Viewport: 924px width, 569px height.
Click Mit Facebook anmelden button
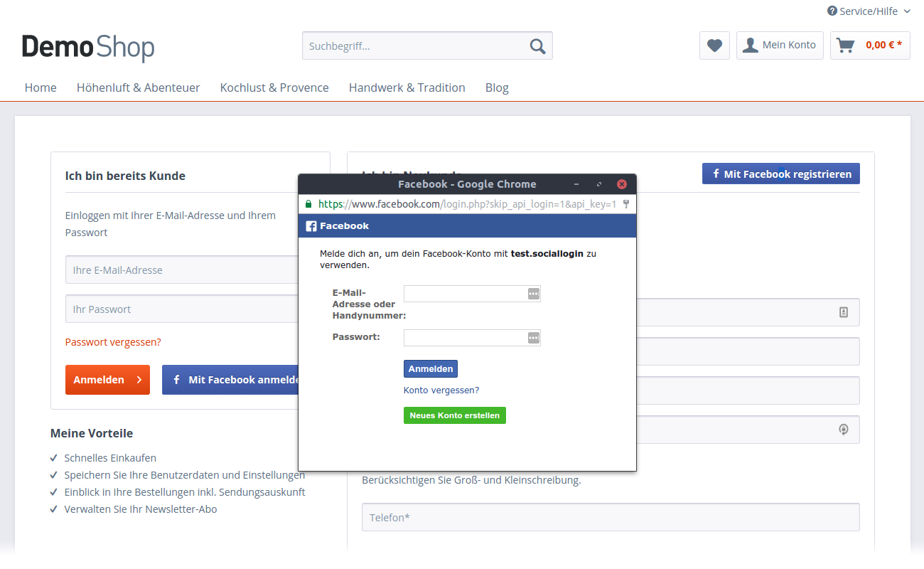tap(230, 380)
